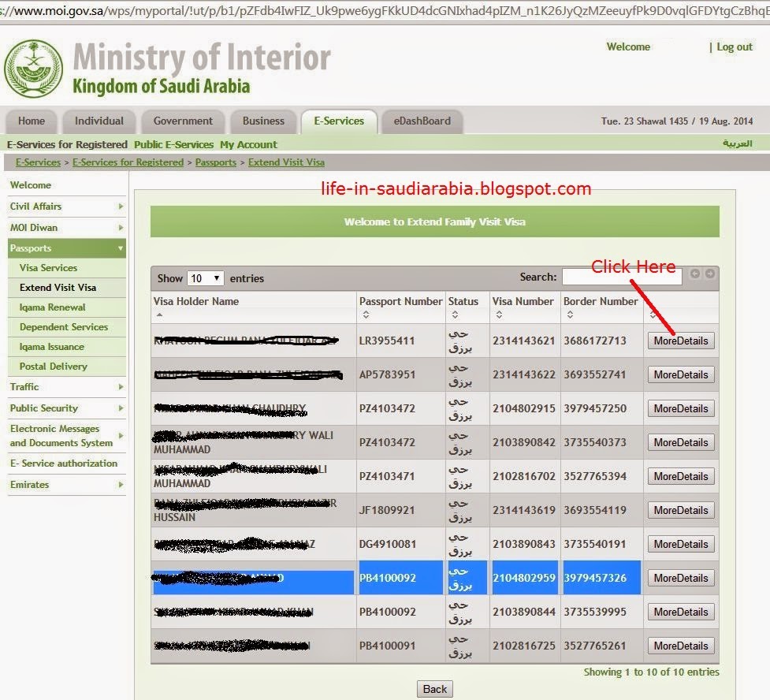Open the Business tab

pos(263,121)
